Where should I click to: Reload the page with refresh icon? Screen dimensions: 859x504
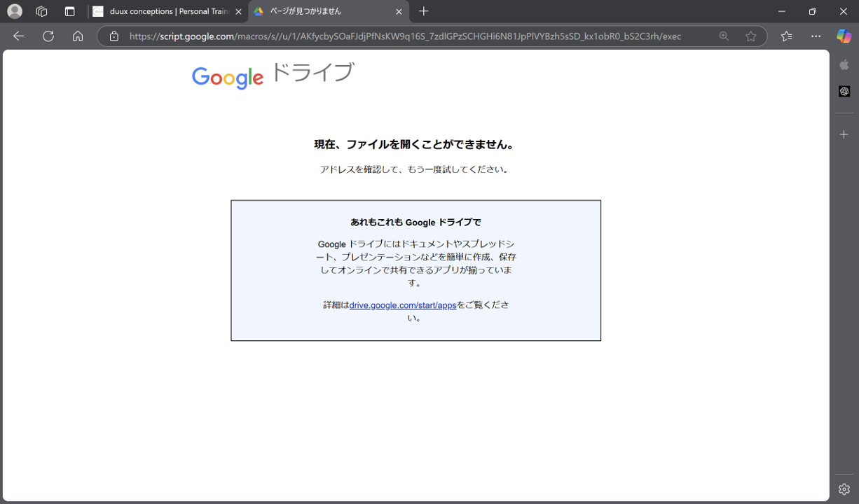(48, 36)
